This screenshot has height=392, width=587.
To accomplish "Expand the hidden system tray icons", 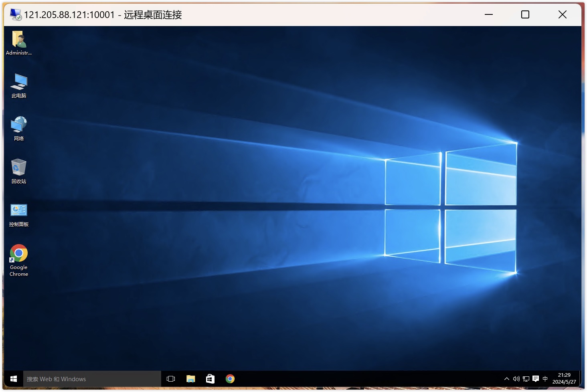I will [506, 379].
